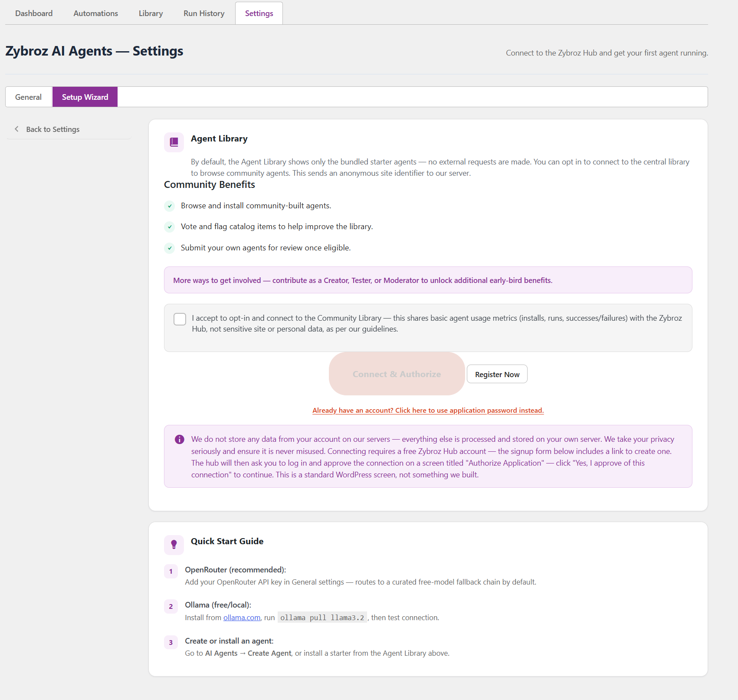Switch to the General settings sub-tab

[x=29, y=97]
